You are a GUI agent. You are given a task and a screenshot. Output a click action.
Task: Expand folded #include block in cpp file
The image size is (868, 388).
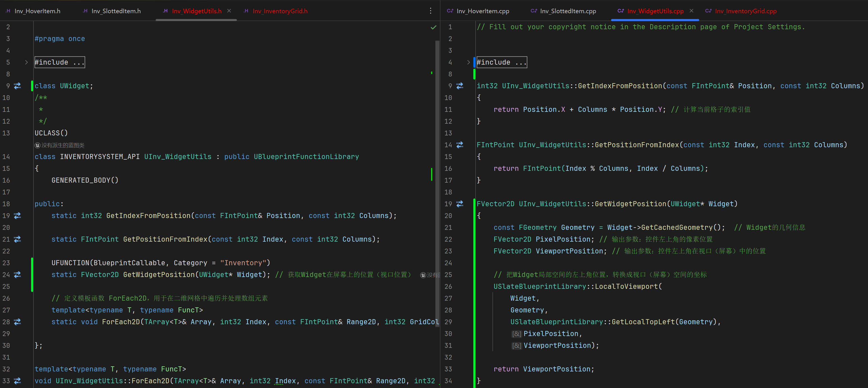pyautogui.click(x=468, y=62)
